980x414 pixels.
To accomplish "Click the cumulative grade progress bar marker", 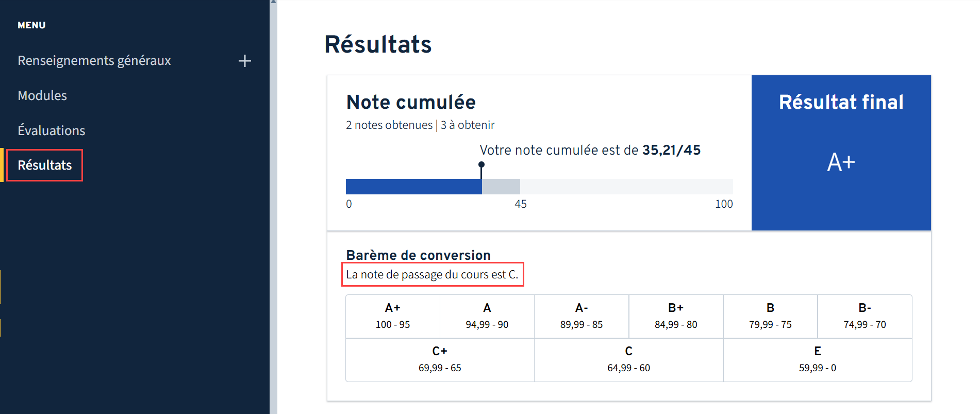I will click(481, 164).
